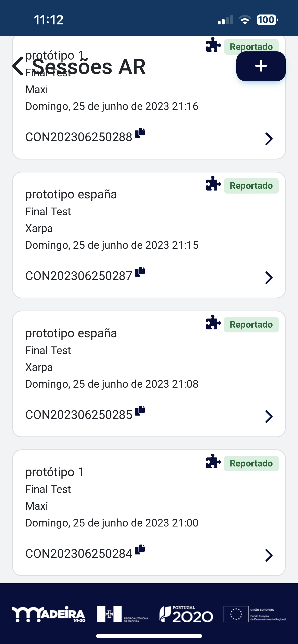
Task: Click Reportado badge on 21:08 session
Action: click(251, 325)
